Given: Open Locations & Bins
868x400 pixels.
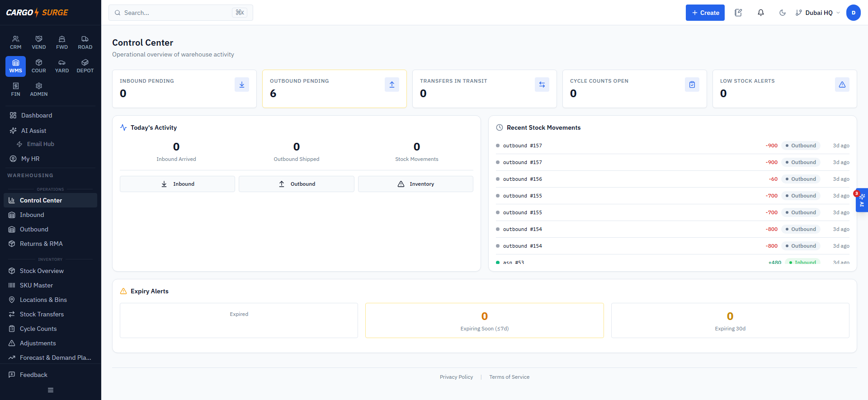Looking at the screenshot, I should [51, 300].
